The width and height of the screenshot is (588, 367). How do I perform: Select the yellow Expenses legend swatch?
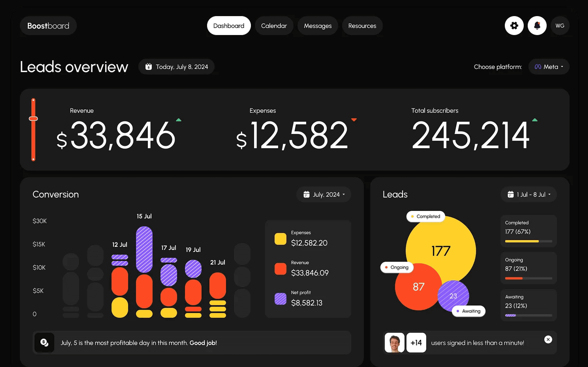tap(280, 239)
